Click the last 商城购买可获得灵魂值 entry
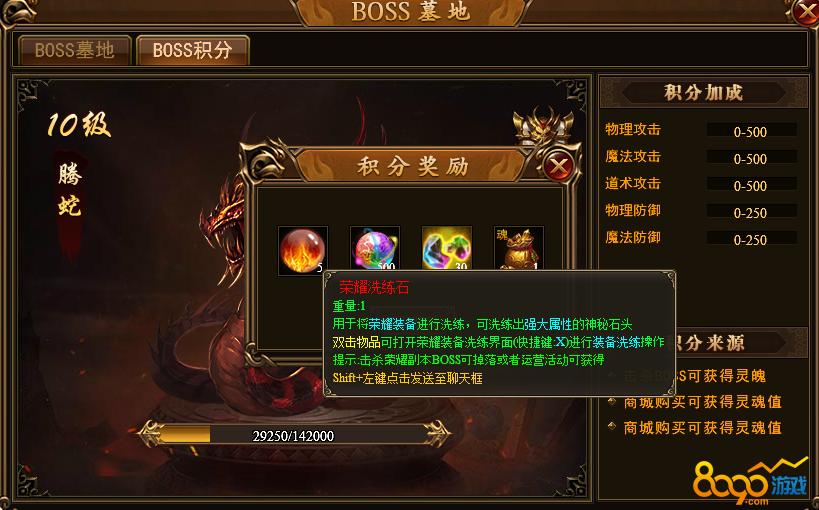This screenshot has height=510, width=819. click(x=703, y=428)
